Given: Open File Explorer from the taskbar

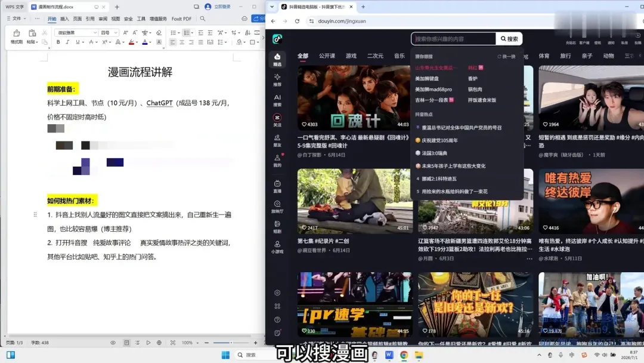Looking at the screenshot, I should tap(419, 355).
